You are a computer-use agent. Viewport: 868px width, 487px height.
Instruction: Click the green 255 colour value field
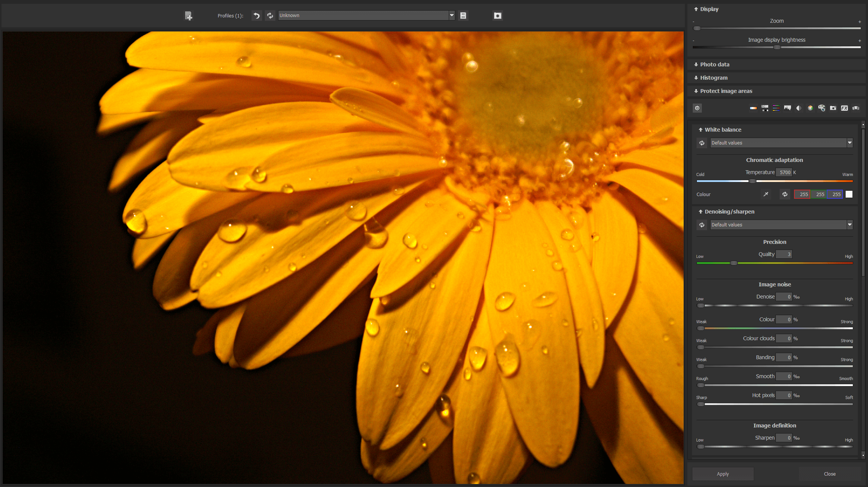(x=818, y=194)
